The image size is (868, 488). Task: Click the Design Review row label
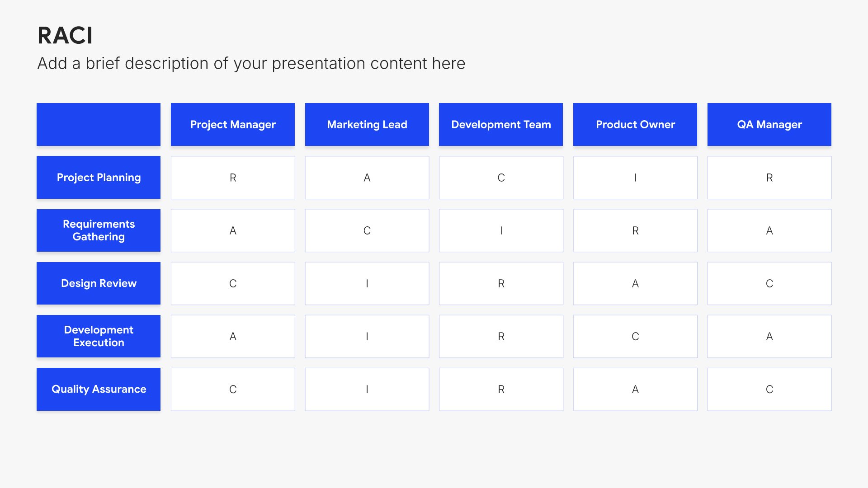(99, 283)
